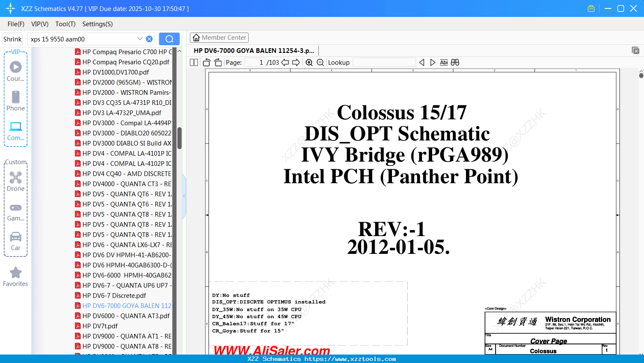Viewport: 644px width, 363px height.
Task: Open HP DV9000 - QUANTA AT1 file
Action: (x=123, y=336)
